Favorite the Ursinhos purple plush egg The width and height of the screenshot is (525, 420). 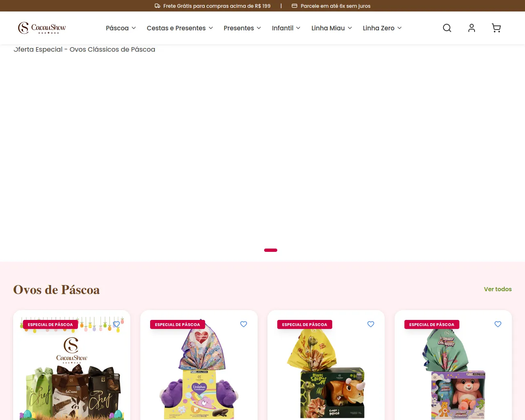pos(244,324)
